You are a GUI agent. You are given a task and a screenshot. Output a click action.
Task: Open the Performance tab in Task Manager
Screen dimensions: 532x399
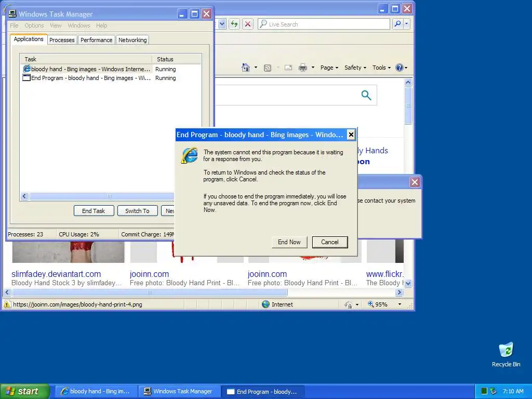click(x=96, y=39)
